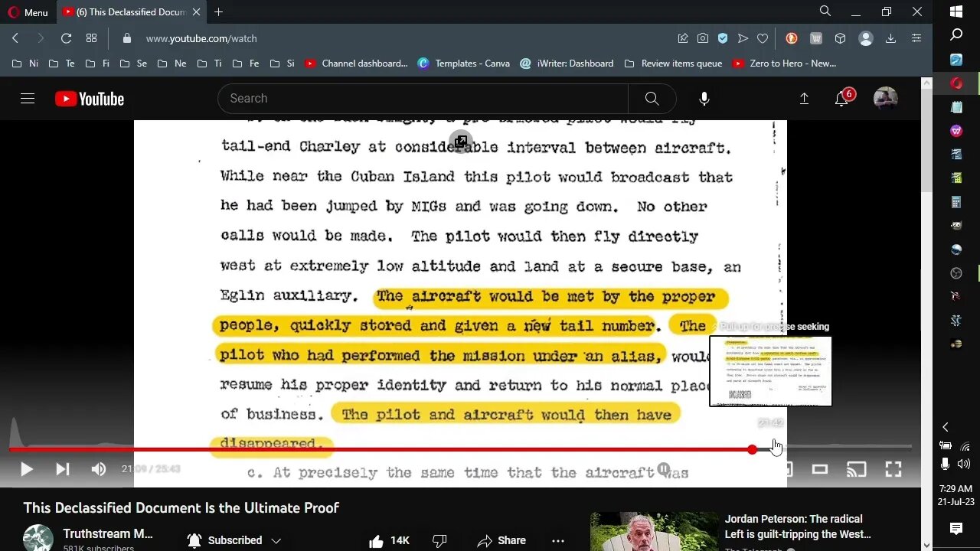Open Windows notification center
This screenshot has height=551, width=980.
pos(956,528)
